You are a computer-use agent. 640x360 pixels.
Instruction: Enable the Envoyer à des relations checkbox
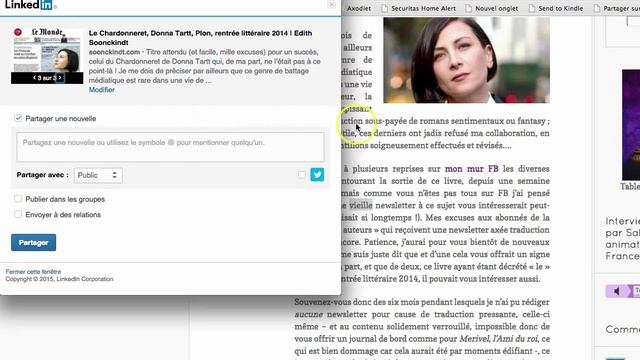coord(18,214)
